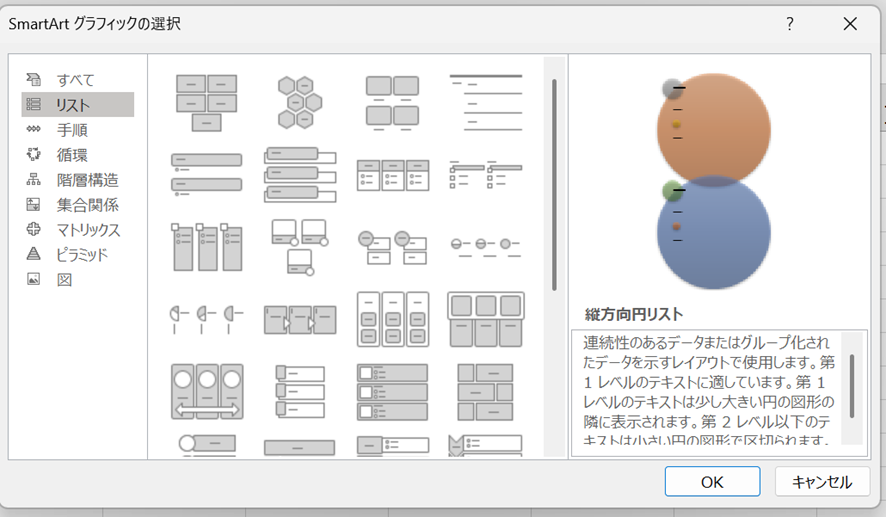The width and height of the screenshot is (886, 517).
Task: Click the 階層構造 hierarchy icon
Action: [x=34, y=180]
